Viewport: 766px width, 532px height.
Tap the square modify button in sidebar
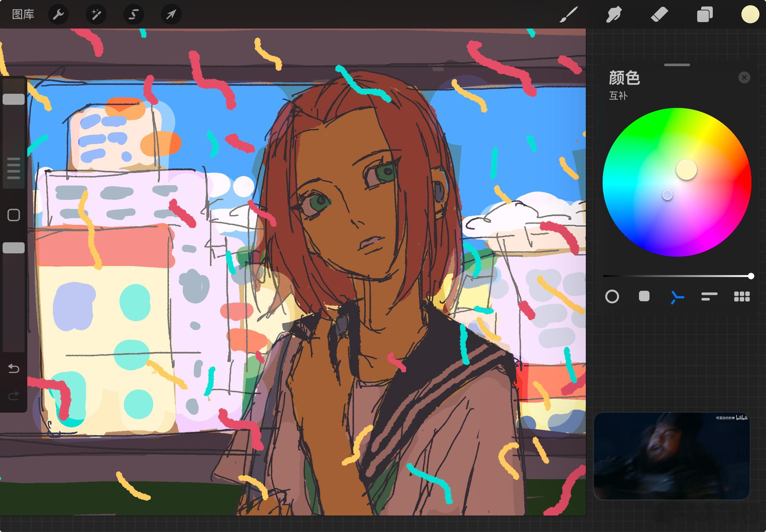pos(14,215)
